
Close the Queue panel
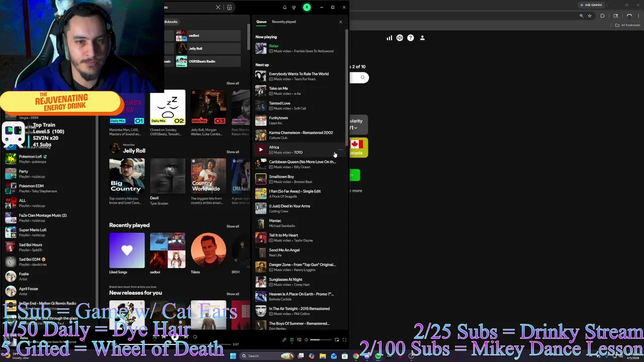point(341,22)
